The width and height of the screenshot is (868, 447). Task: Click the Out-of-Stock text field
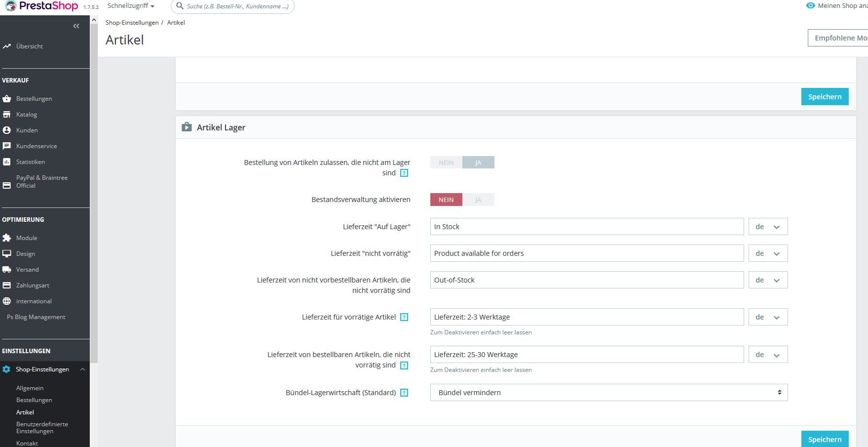(587, 280)
